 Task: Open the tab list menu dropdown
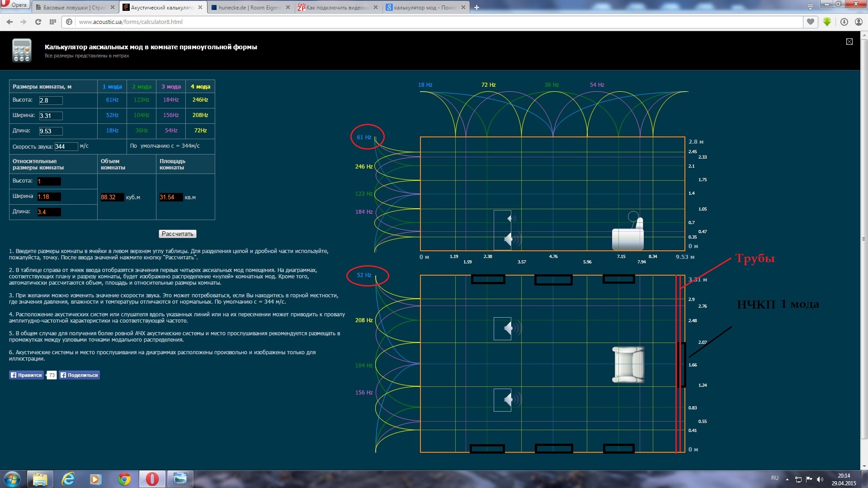tap(810, 7)
